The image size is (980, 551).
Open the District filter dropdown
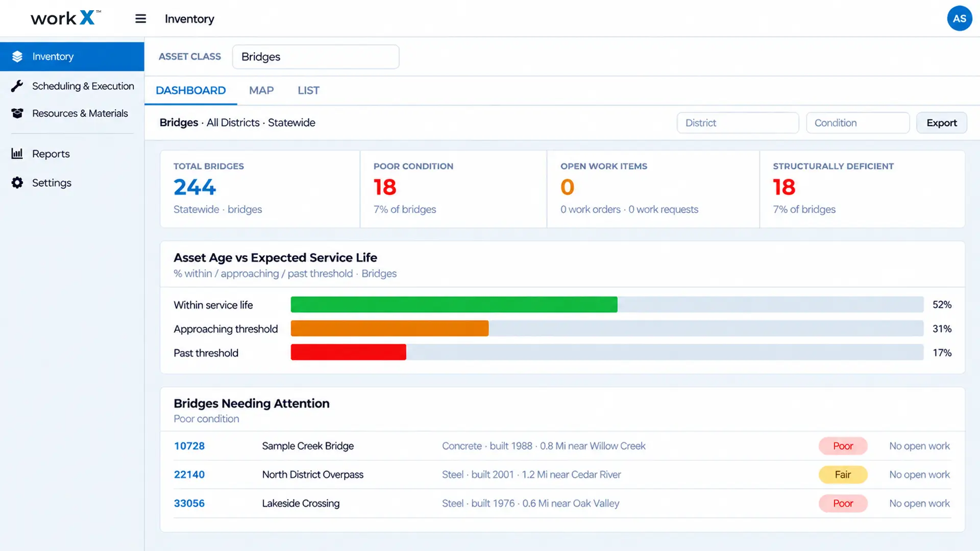[738, 123]
